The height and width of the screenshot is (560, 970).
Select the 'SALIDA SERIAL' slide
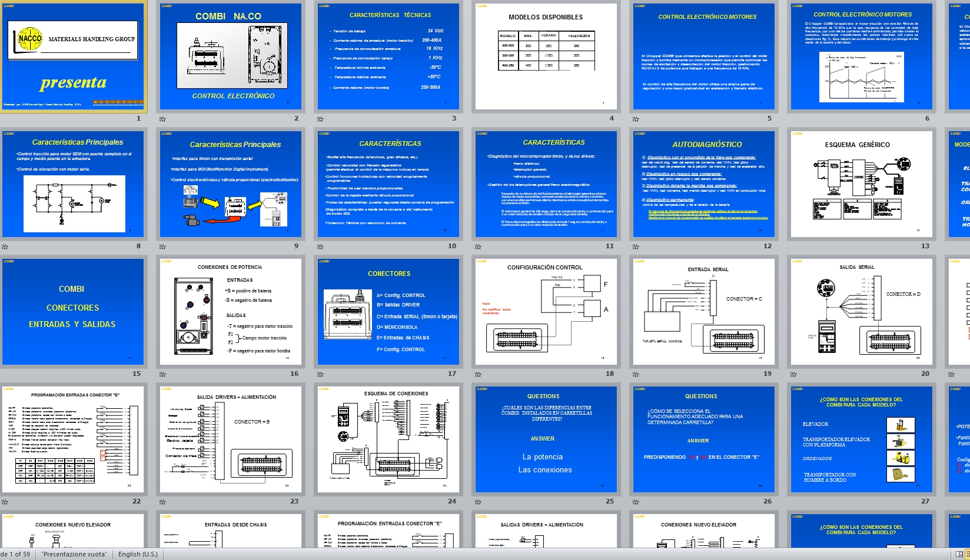tap(862, 312)
